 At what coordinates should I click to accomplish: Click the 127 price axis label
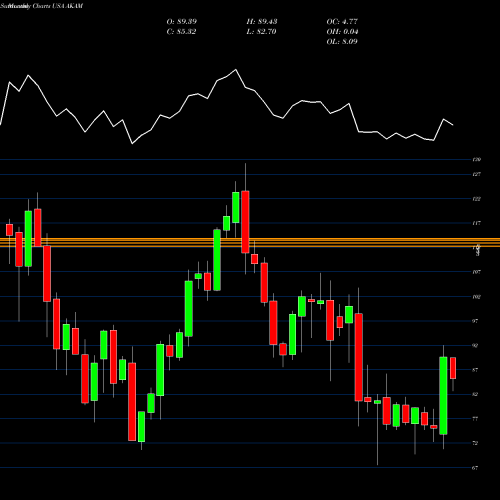click(x=477, y=174)
